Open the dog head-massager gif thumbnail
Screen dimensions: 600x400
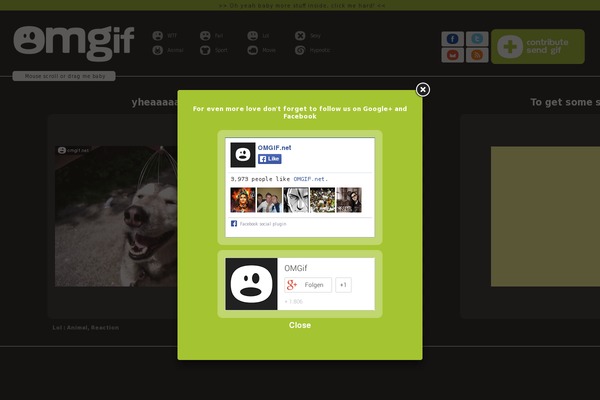pyautogui.click(x=116, y=216)
